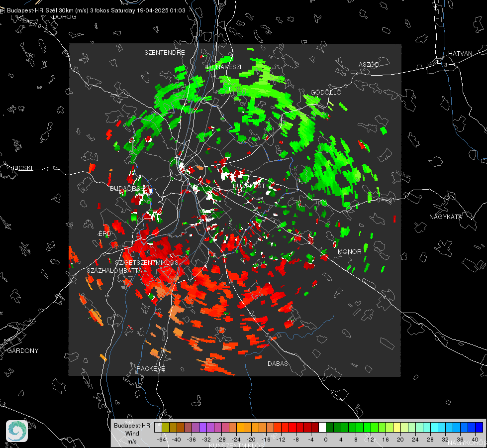This screenshot has height=448, width=487.
Task: Click the timestamp 'Saturday 19-04-2025 01:03'
Action: 148,10
